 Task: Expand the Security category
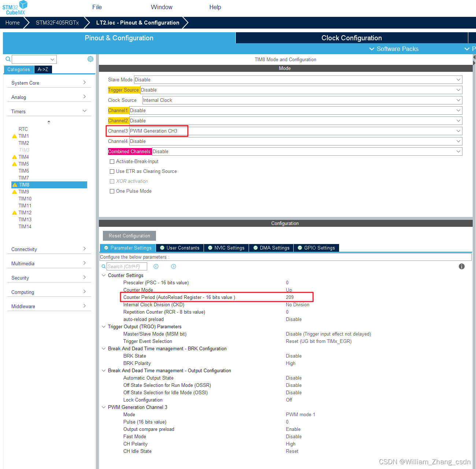pyautogui.click(x=49, y=278)
